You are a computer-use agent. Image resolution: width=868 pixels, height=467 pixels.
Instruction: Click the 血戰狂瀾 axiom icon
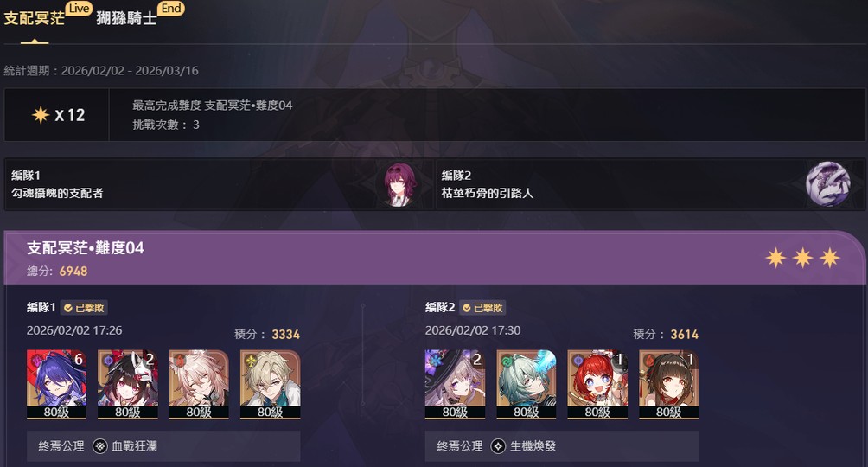[x=99, y=446]
